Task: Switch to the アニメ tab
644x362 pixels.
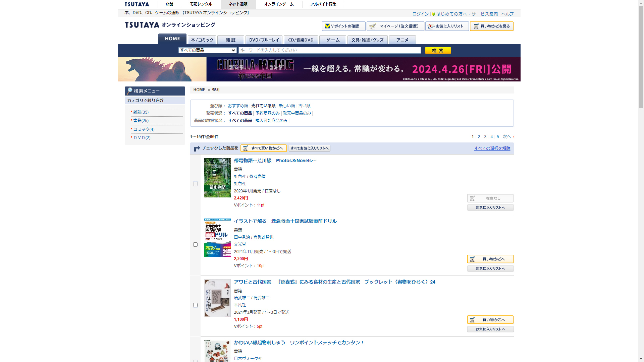Action: pyautogui.click(x=402, y=40)
